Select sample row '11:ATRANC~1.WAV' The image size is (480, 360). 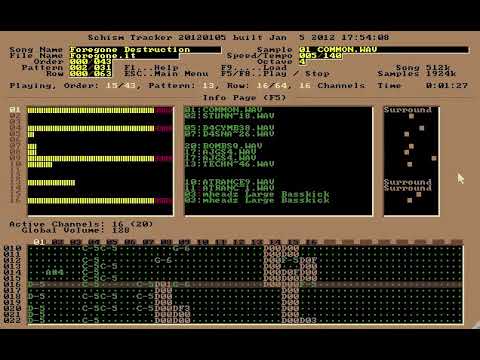tap(229, 188)
